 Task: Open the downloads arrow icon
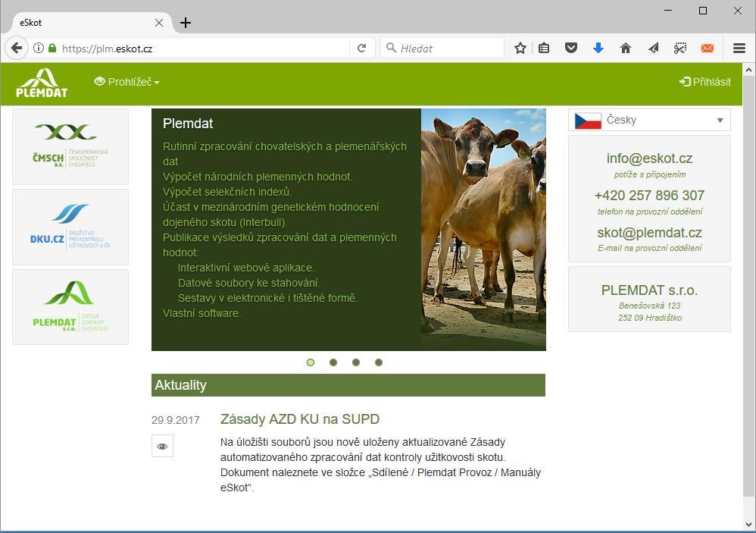tap(598, 49)
